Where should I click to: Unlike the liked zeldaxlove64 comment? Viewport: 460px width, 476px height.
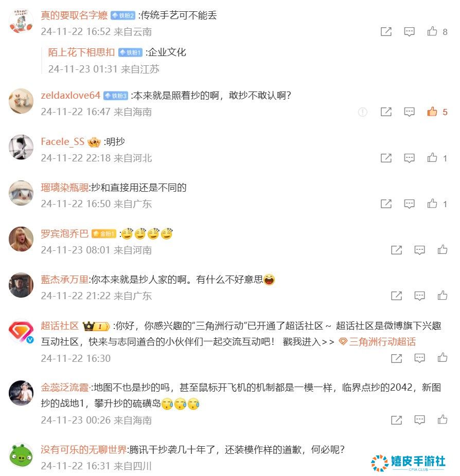(432, 112)
